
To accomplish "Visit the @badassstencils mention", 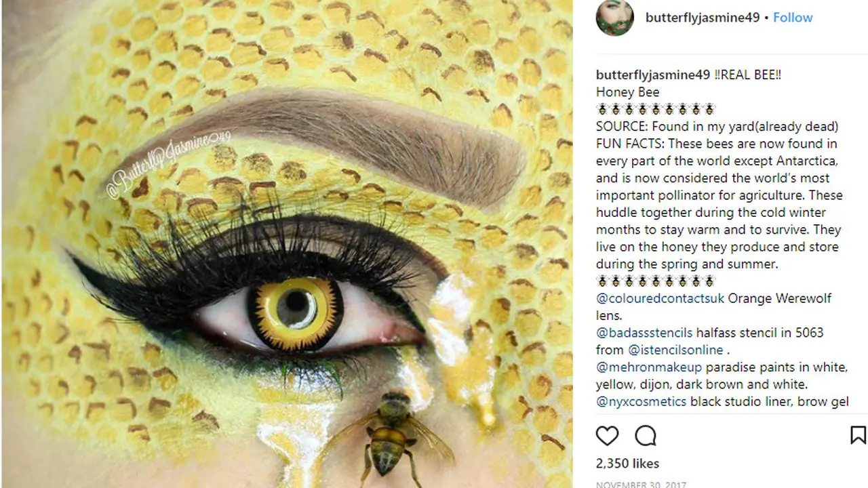I will [644, 333].
